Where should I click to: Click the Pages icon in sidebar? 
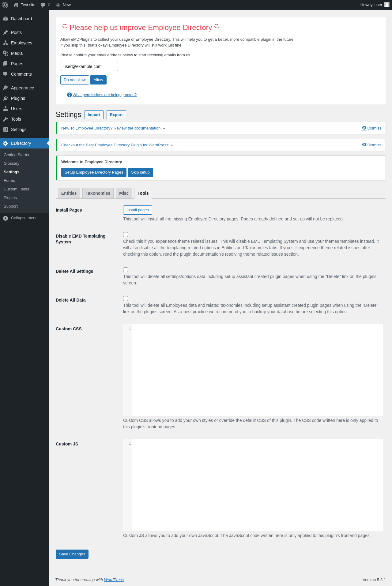(x=6, y=64)
